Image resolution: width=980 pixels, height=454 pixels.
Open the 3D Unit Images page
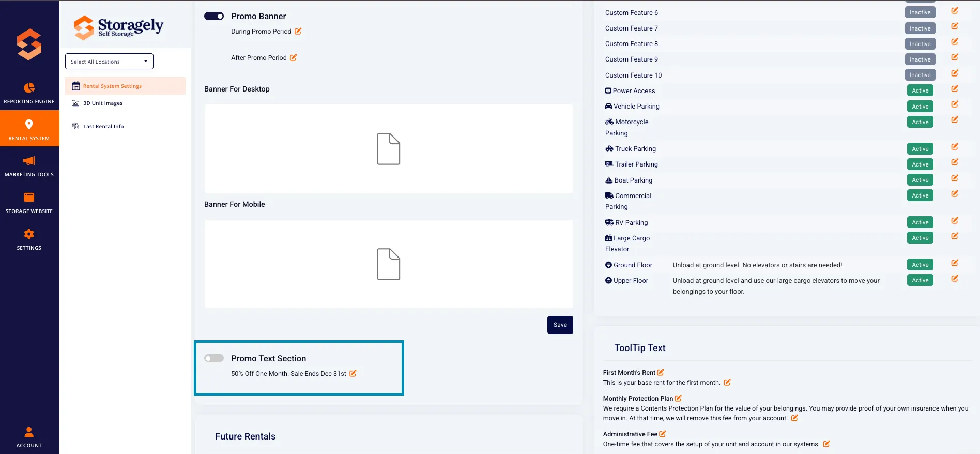[x=103, y=103]
